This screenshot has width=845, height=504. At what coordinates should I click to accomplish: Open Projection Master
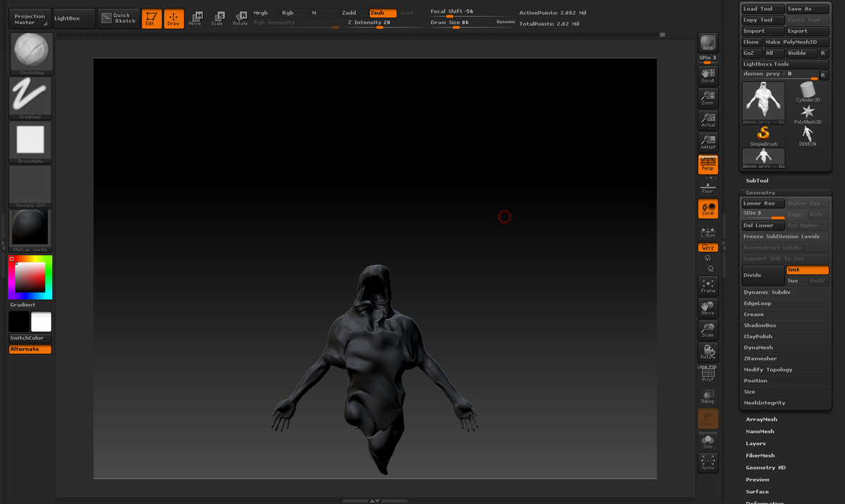coord(30,19)
